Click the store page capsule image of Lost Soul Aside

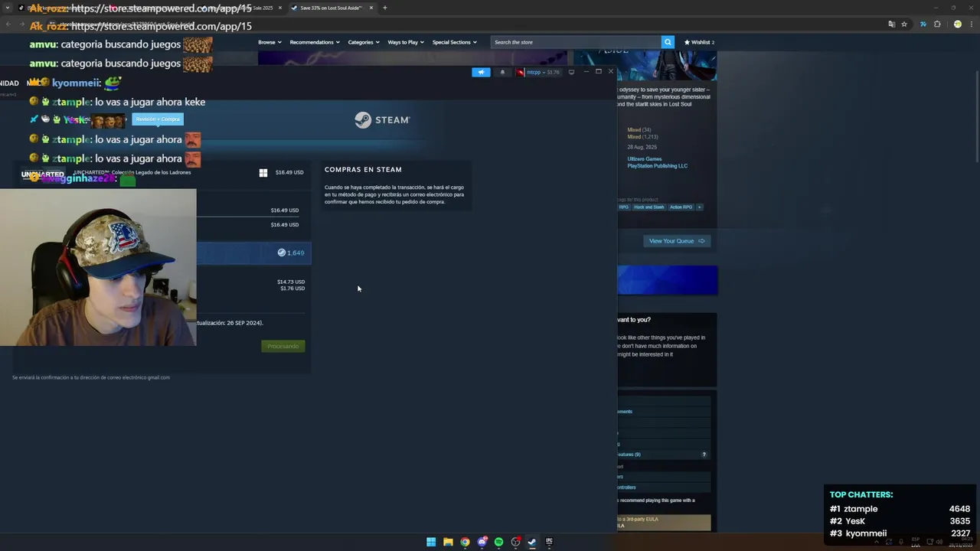645,66
